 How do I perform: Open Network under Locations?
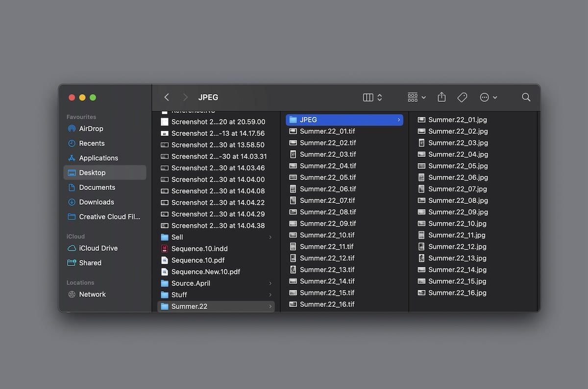[x=93, y=294]
